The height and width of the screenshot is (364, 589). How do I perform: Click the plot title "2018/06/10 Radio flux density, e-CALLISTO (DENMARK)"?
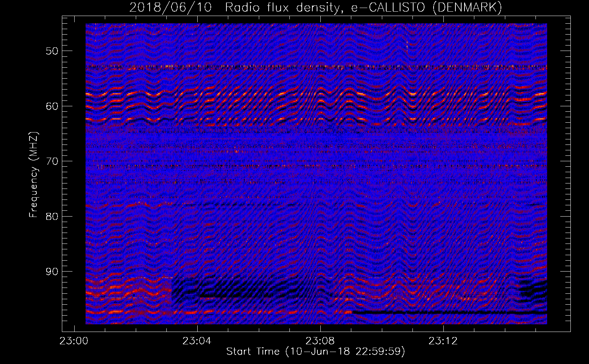coord(316,7)
